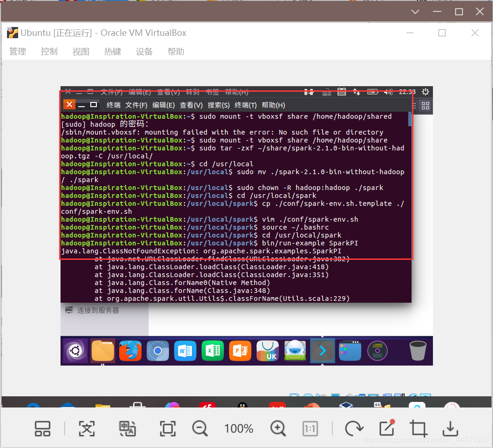Open 管理 menu in VirtualBox
Viewport: 493px width, 448px height.
[x=18, y=51]
